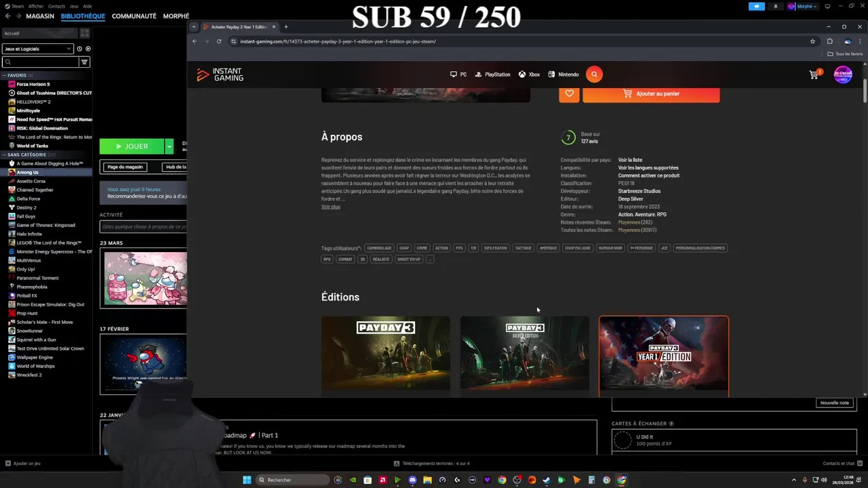Open Calculator from the taskbar
This screenshot has width=868, height=488.
tap(591, 480)
